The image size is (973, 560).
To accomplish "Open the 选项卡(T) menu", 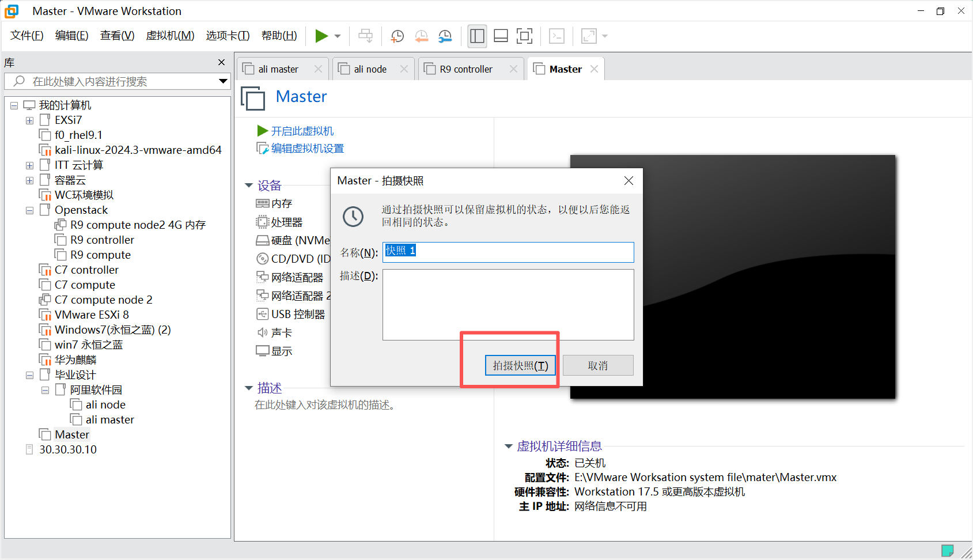I will pyautogui.click(x=228, y=36).
